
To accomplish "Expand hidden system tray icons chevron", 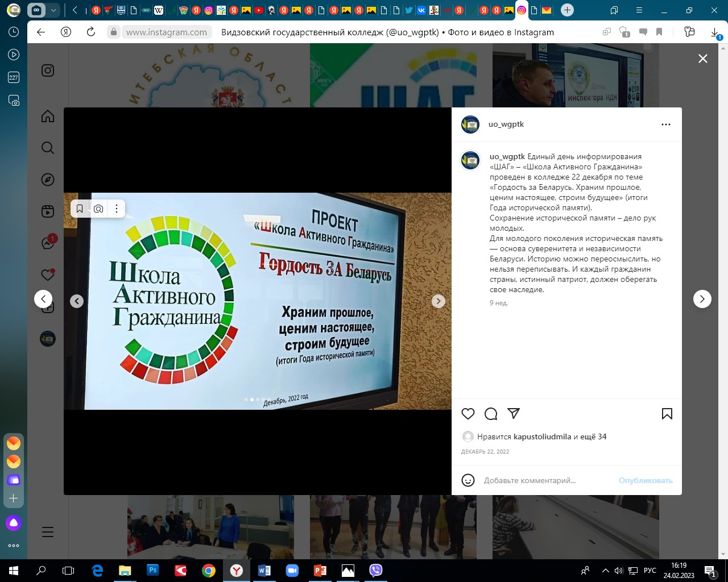I will pos(605,571).
